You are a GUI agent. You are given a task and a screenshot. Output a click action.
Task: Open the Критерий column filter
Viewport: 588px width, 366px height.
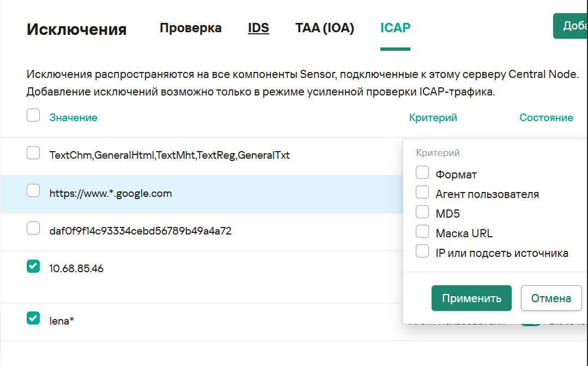point(433,118)
